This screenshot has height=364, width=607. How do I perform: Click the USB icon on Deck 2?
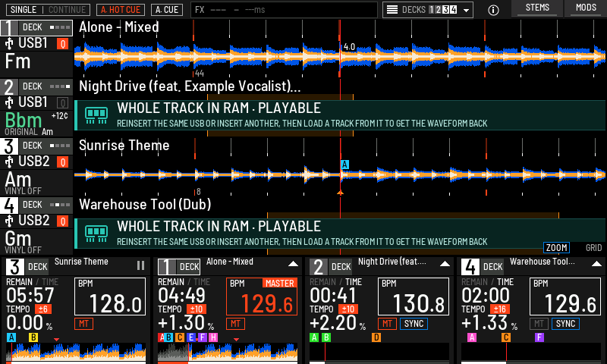[9, 103]
